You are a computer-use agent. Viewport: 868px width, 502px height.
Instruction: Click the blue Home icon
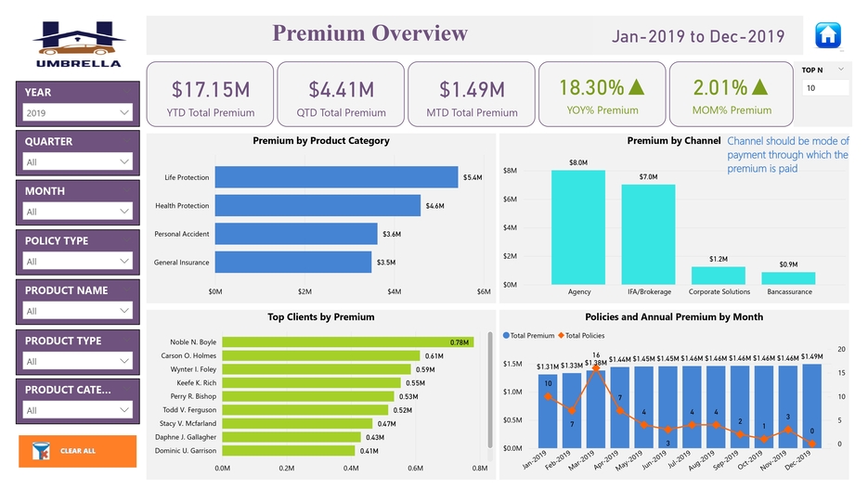click(827, 35)
